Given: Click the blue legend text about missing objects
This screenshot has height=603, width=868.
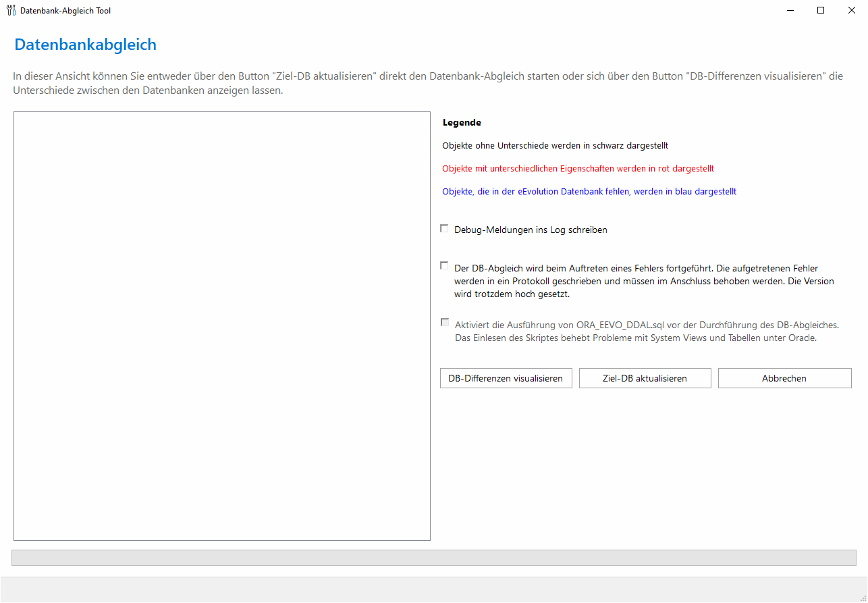Looking at the screenshot, I should coord(589,191).
